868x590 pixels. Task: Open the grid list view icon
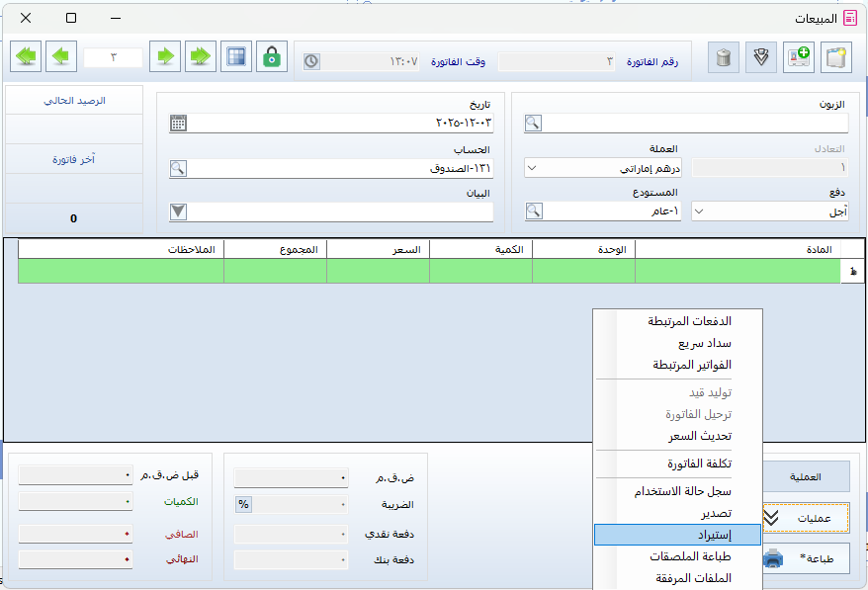click(235, 57)
